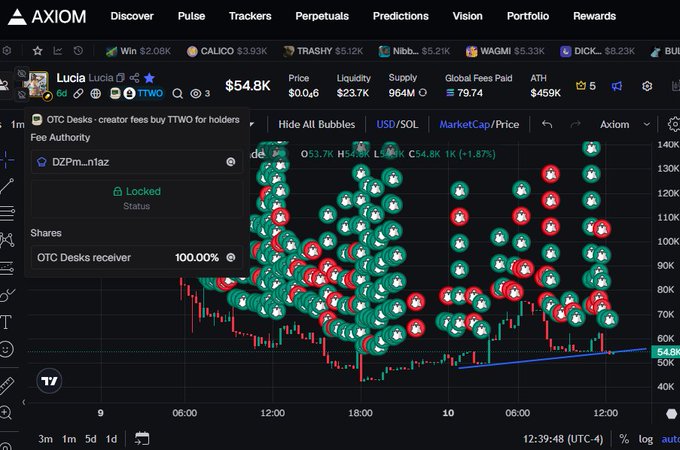Click the OTC Desks computer icon under Lucia

pyautogui.click(x=115, y=93)
